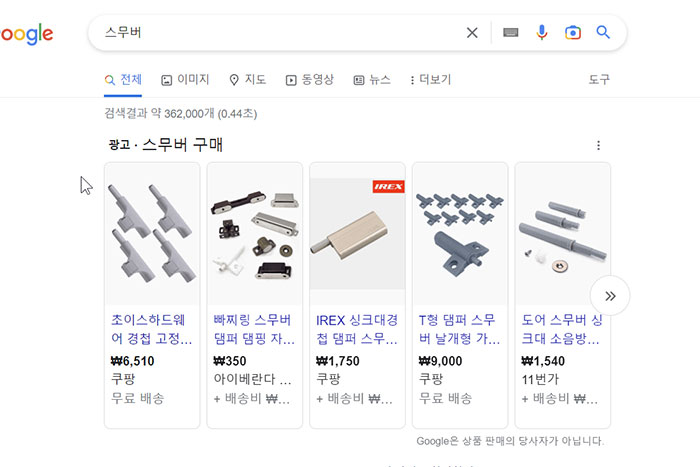The image size is (700, 467).
Task: Start voice search with microphone icon
Action: [x=542, y=33]
